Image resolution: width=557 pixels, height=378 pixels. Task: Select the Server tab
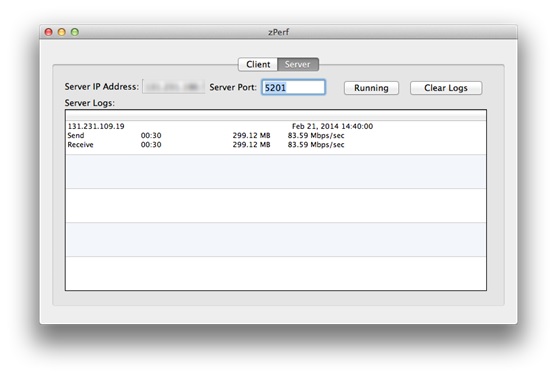(x=298, y=64)
